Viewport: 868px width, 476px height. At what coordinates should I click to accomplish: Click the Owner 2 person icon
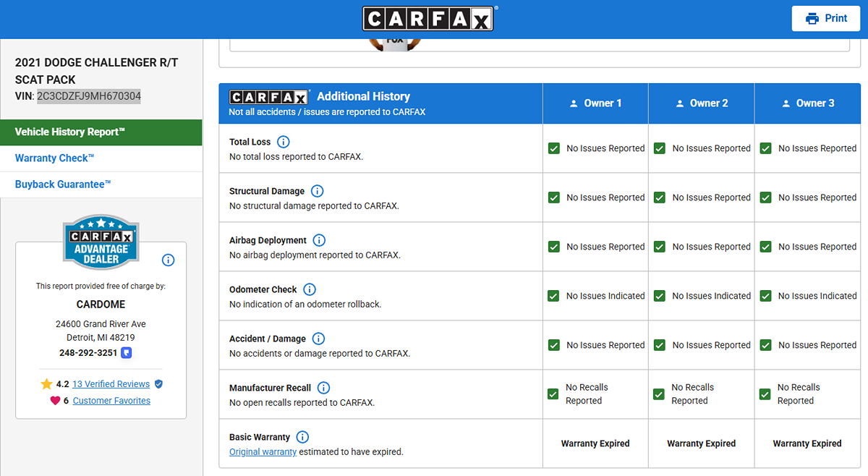click(679, 103)
